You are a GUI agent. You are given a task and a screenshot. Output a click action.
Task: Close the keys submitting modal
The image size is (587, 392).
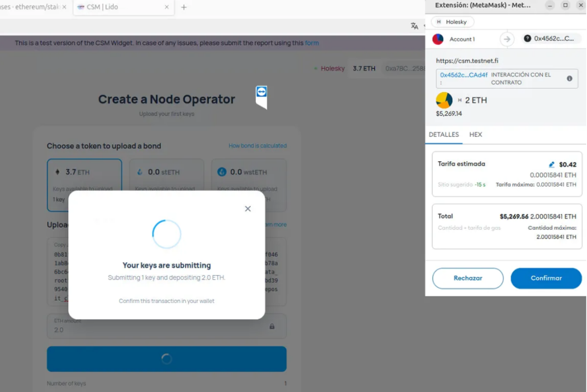point(248,209)
